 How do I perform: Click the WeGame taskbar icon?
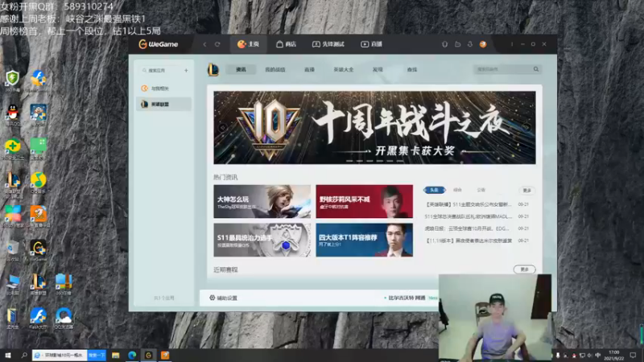tap(148, 356)
